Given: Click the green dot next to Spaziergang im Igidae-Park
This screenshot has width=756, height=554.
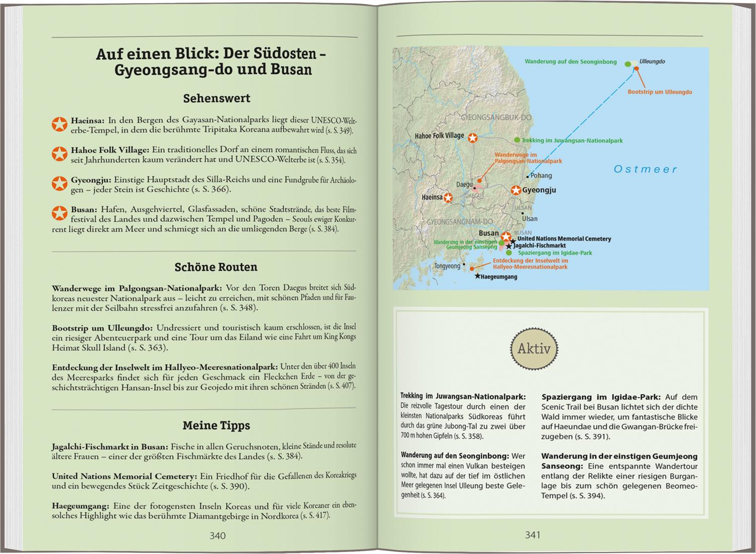Looking at the screenshot, I should 509,253.
